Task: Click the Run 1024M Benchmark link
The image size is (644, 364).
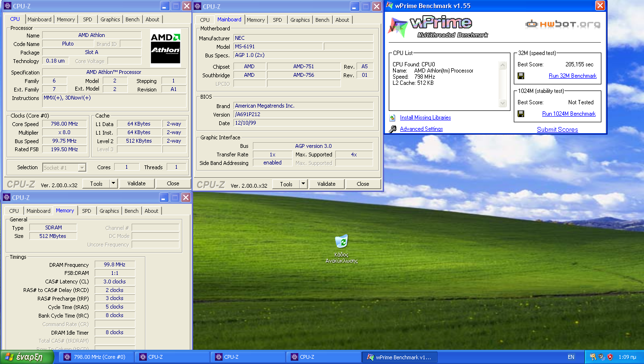Action: coord(569,114)
